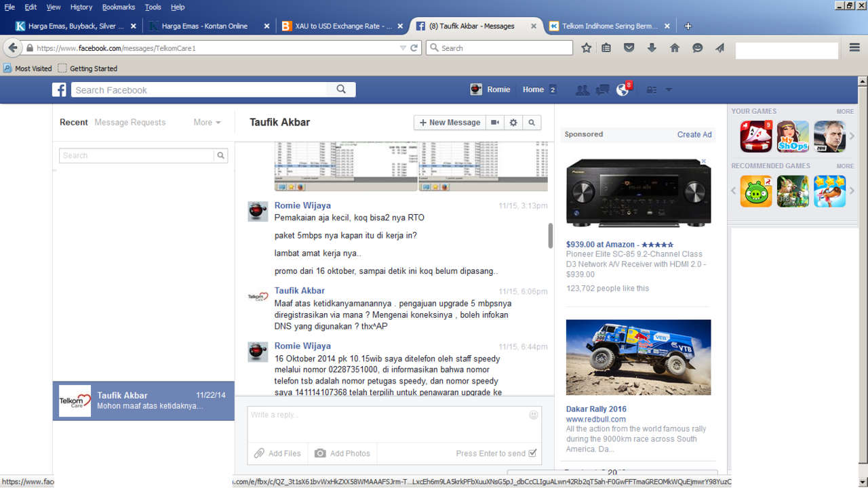
Task: Open the Firefox hamburger menu
Action: coord(854,48)
